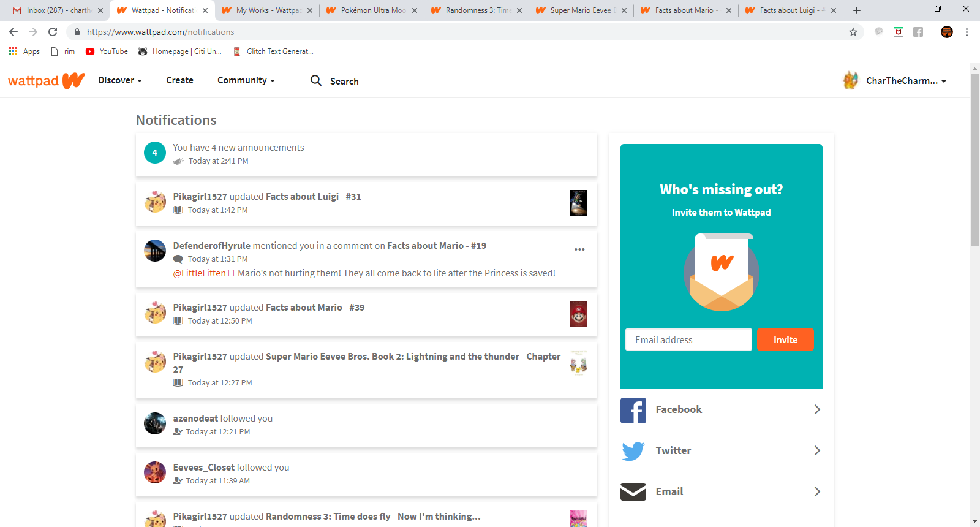Click the Wattpad logo in header
Viewport: 980px width, 527px height.
tap(46, 81)
